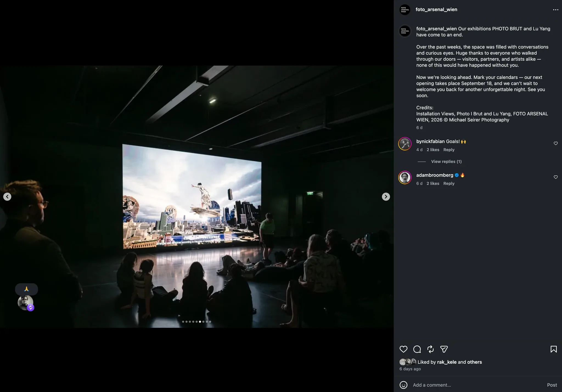Viewport: 562px width, 392px height.
Task: Click the Add a comment field
Action: 477,385
